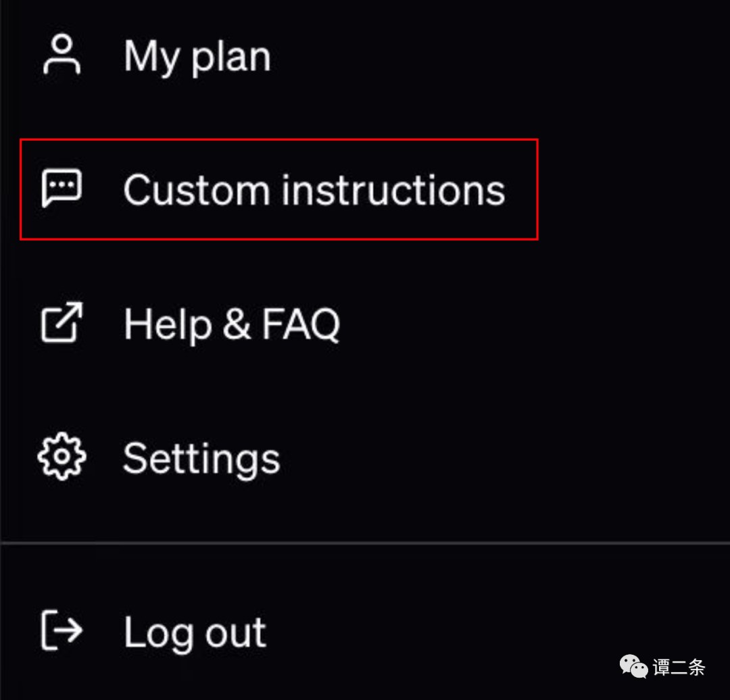The image size is (730, 700).
Task: Click the three dots inside the chat bubble
Action: (x=62, y=184)
